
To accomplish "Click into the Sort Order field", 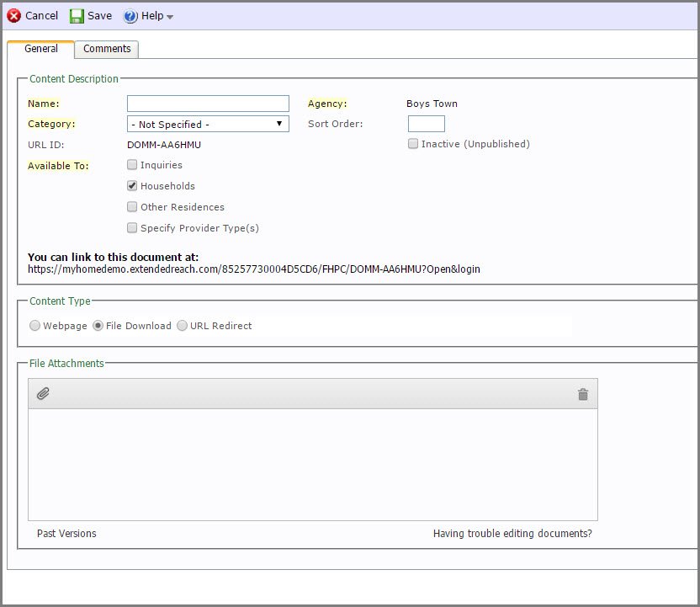I will pyautogui.click(x=427, y=124).
